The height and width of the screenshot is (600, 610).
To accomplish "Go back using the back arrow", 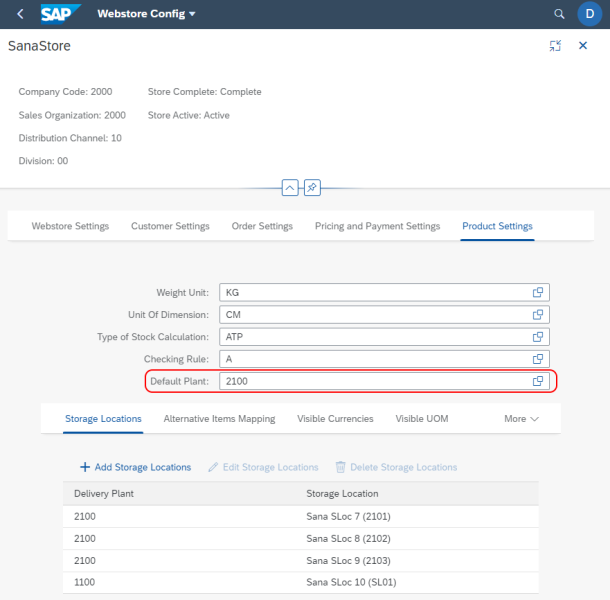I will point(20,14).
